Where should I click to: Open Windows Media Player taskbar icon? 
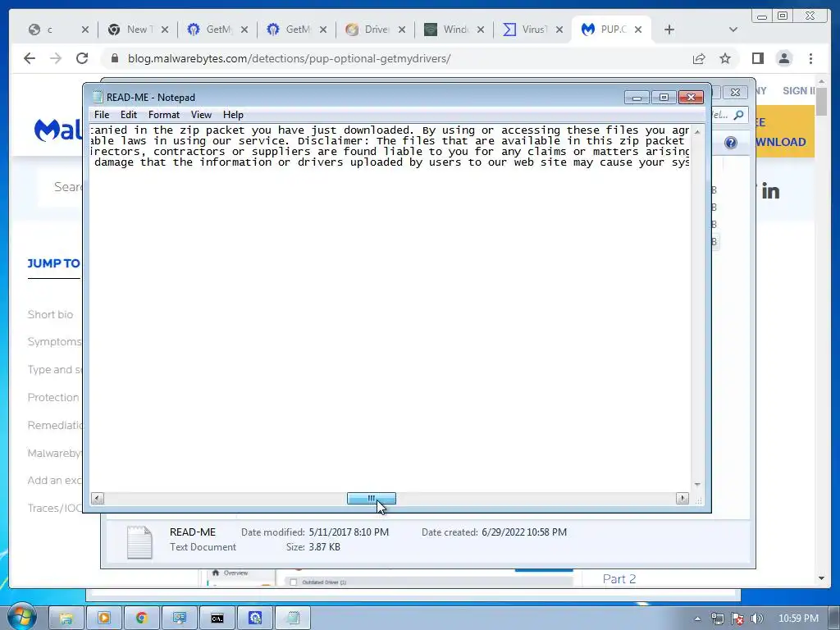tap(104, 619)
